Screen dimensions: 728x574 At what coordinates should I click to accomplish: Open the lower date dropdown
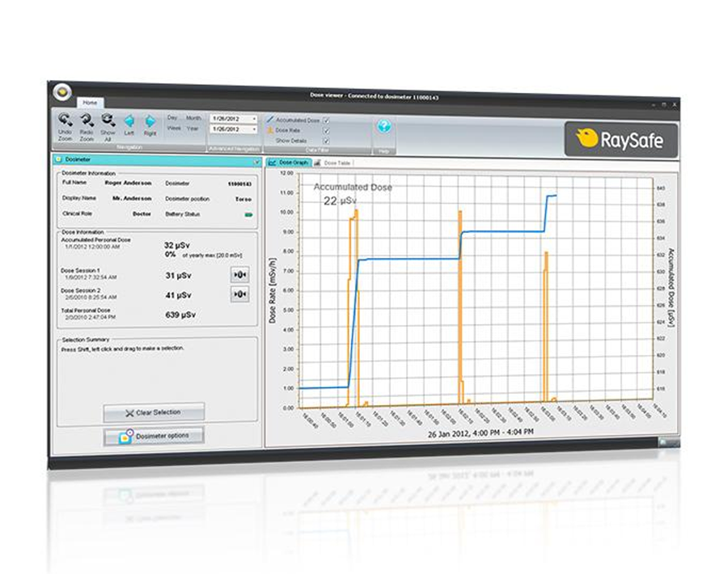[254, 129]
